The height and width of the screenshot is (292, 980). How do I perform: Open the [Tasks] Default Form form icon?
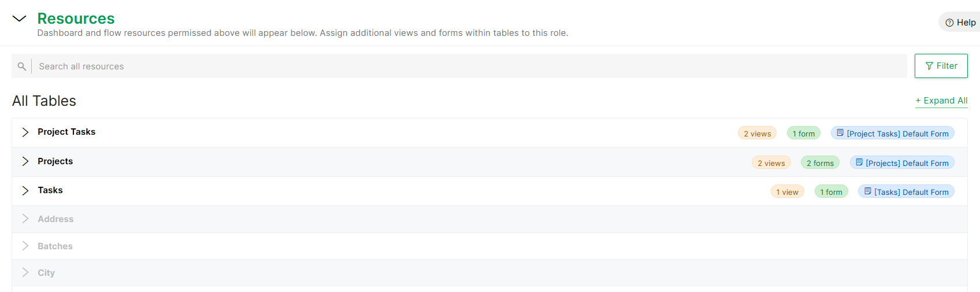coord(868,191)
